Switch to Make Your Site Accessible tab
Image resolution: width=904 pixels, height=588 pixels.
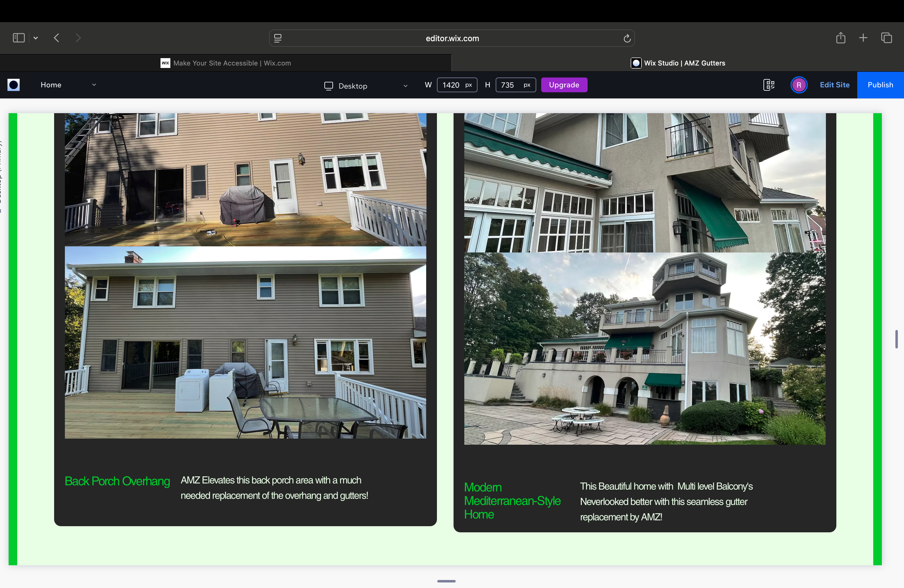pos(226,63)
